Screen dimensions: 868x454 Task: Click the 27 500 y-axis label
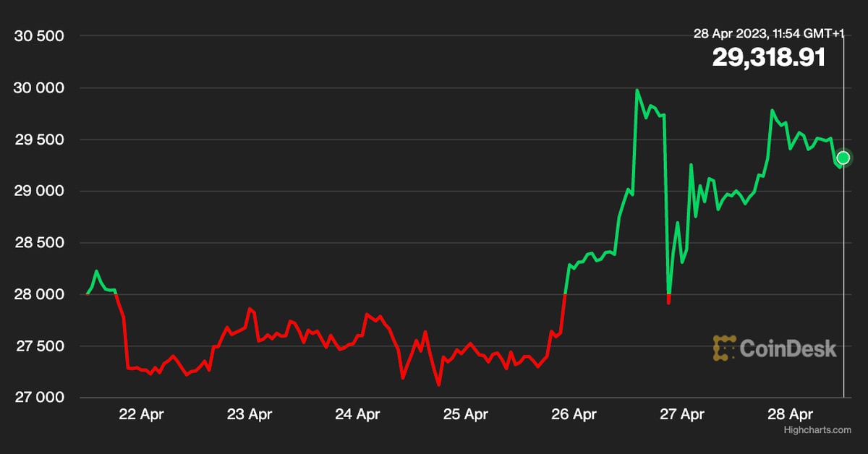tap(40, 346)
